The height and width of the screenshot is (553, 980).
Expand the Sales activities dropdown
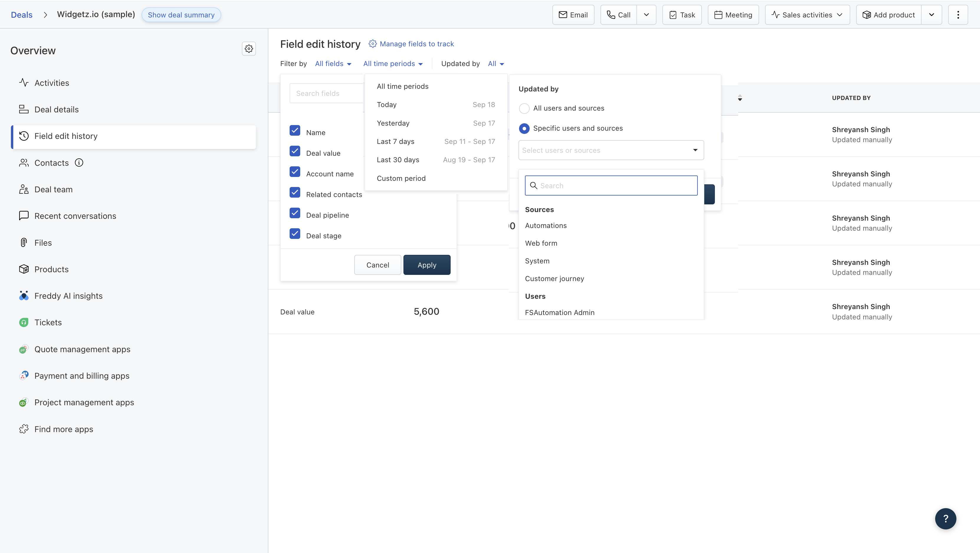pos(807,15)
